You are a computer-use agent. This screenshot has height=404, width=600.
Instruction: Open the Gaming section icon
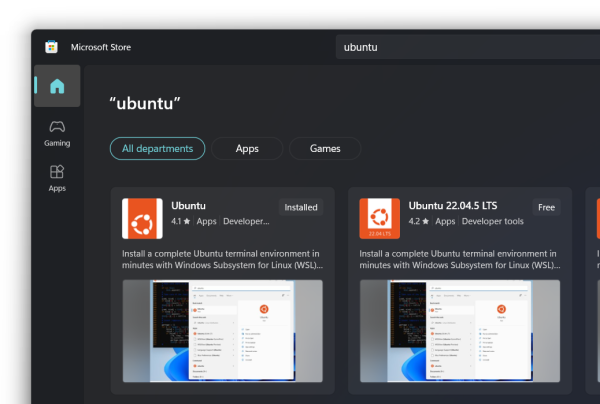tap(57, 128)
